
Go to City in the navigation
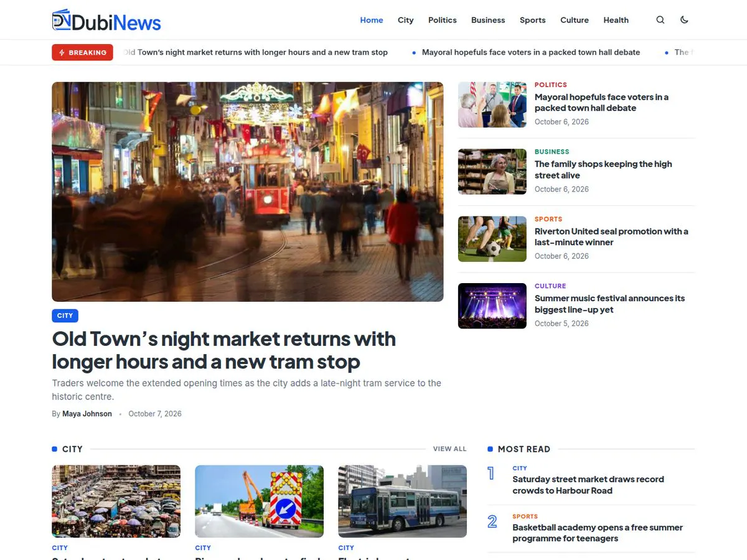click(x=406, y=20)
